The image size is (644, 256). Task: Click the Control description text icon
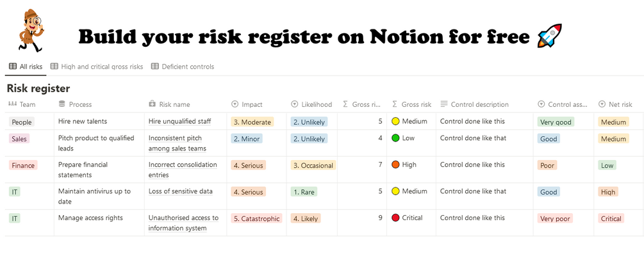[444, 104]
